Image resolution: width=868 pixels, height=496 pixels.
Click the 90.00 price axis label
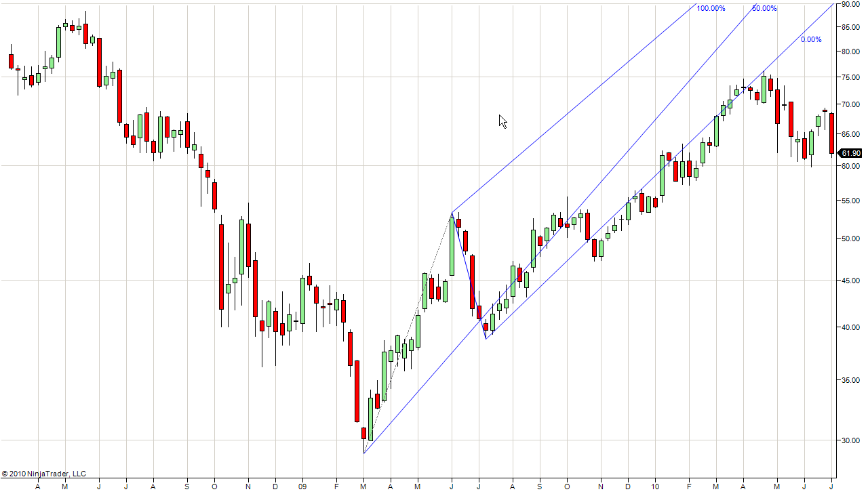pyautogui.click(x=850, y=4)
